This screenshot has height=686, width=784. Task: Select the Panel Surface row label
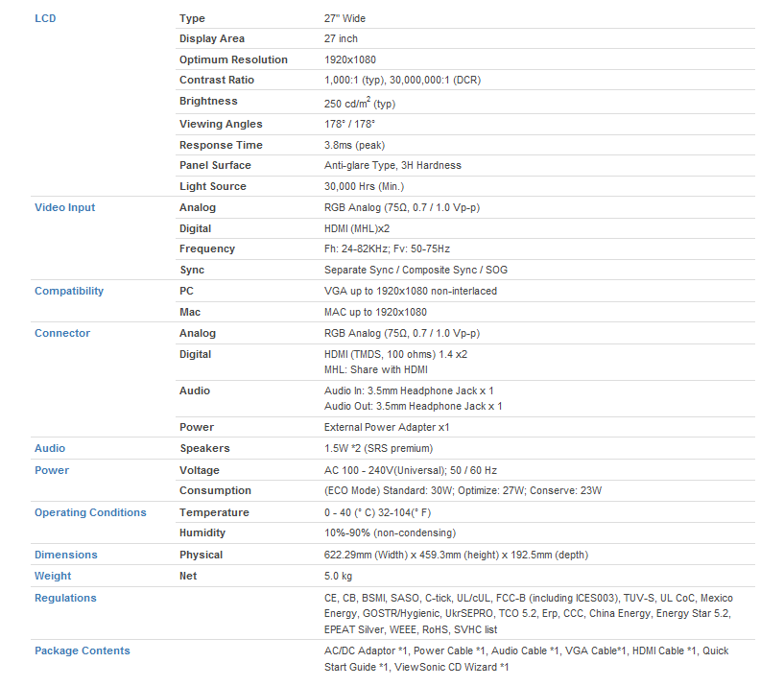215,165
